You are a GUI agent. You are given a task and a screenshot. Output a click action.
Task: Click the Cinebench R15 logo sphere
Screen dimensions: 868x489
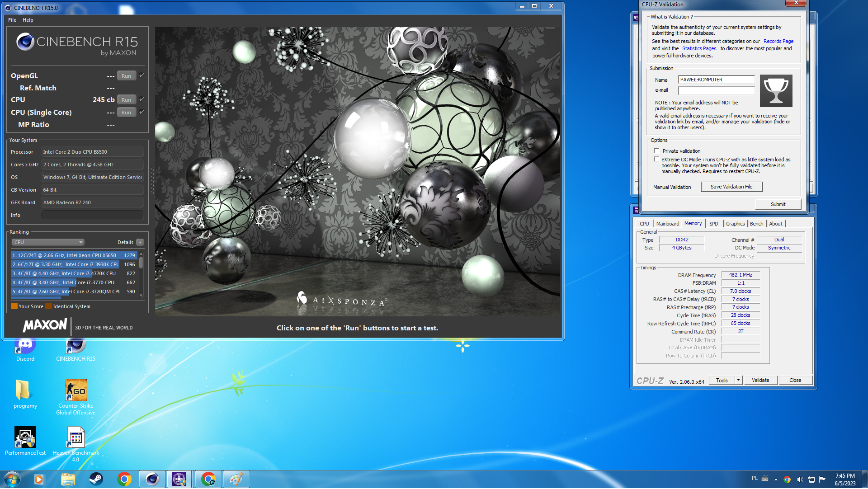click(25, 42)
